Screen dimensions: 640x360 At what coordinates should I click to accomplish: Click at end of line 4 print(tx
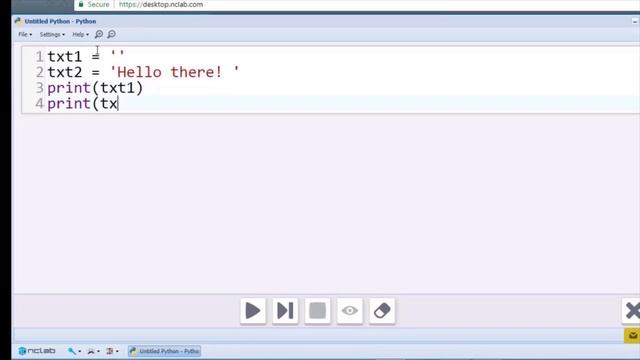click(118, 104)
